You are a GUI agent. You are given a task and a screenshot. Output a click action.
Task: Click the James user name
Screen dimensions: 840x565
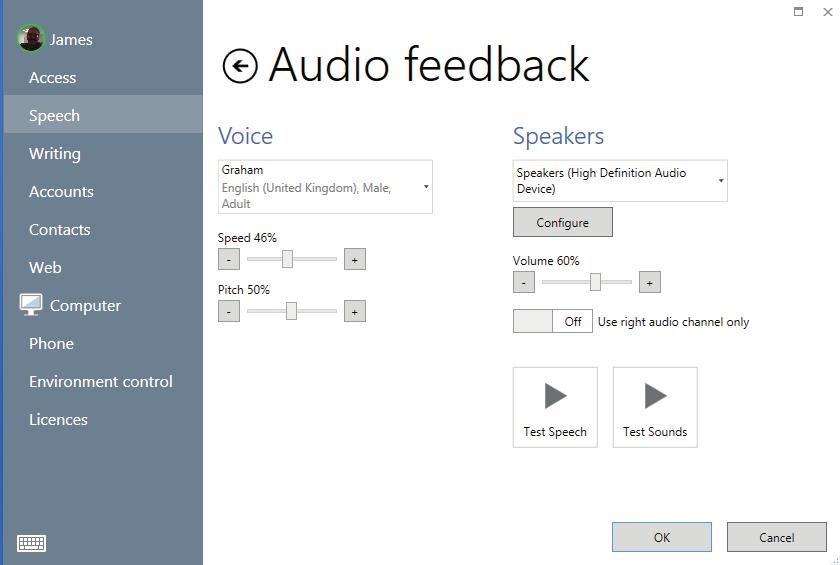pyautogui.click(x=71, y=40)
